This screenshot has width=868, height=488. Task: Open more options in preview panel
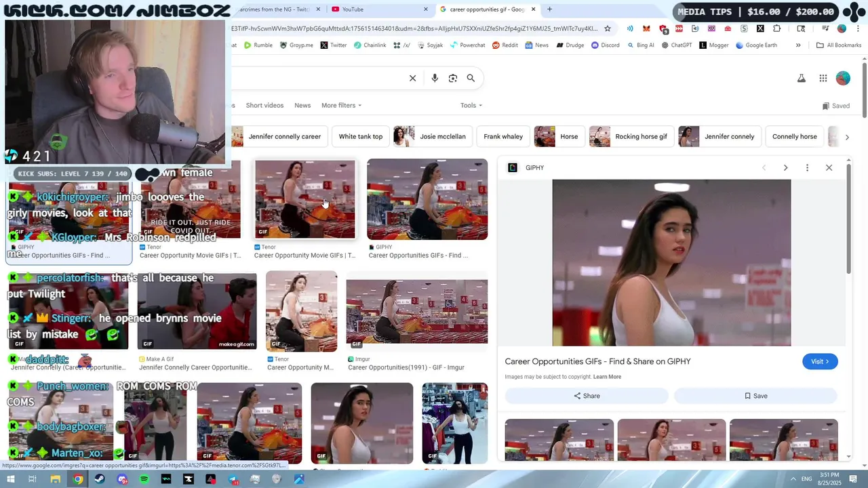(807, 167)
